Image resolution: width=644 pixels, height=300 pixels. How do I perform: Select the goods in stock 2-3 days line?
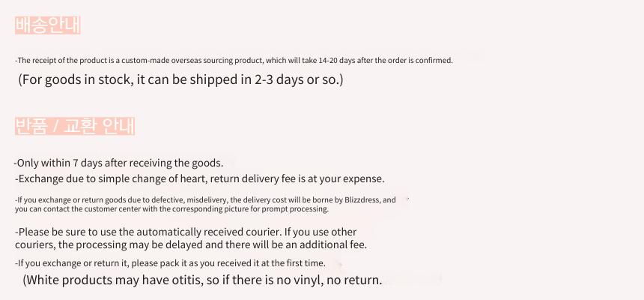pos(180,79)
